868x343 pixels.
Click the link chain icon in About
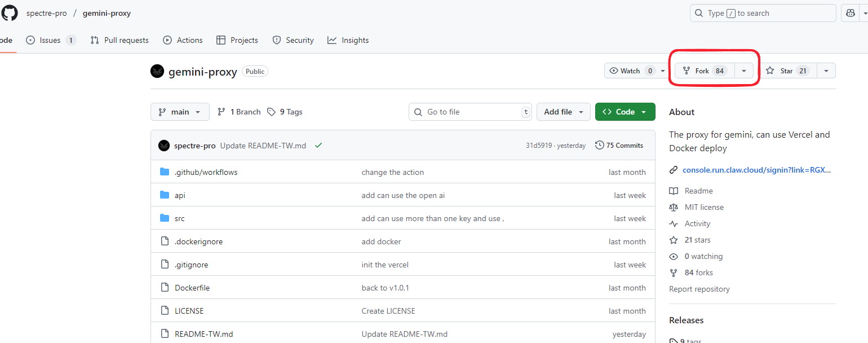tap(674, 170)
